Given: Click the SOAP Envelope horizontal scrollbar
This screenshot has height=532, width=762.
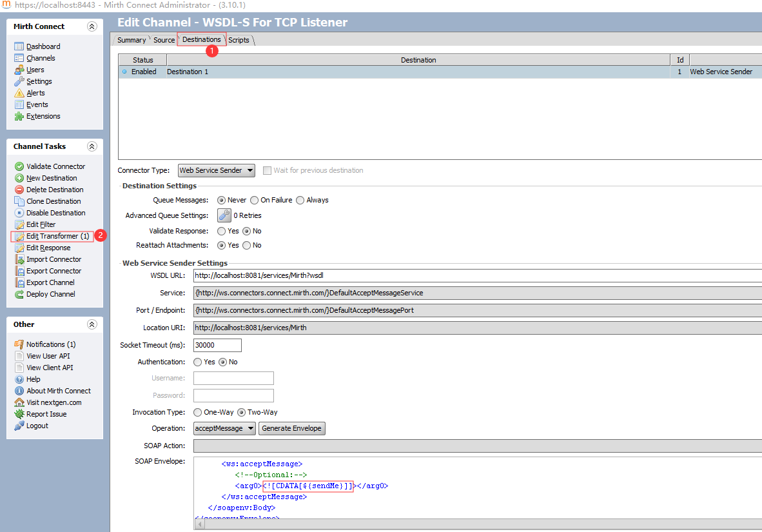Looking at the screenshot, I should [x=478, y=524].
